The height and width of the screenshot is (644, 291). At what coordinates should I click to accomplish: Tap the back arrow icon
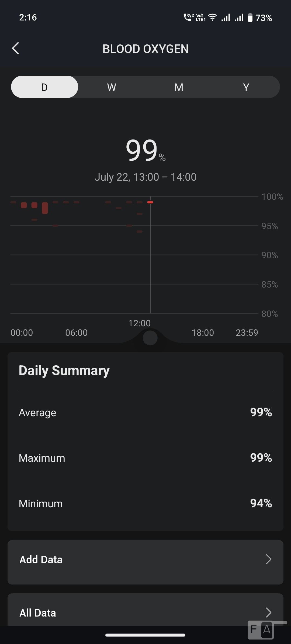tap(16, 49)
